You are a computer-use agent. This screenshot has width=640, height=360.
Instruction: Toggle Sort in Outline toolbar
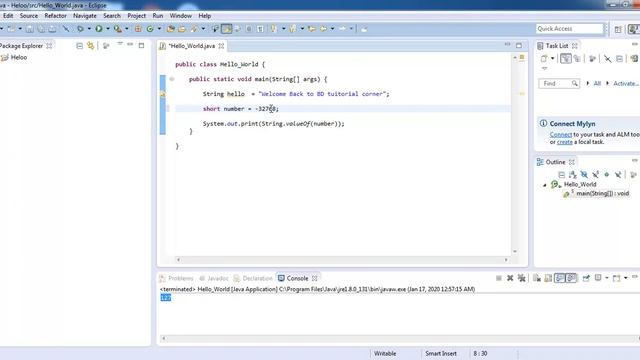(573, 175)
